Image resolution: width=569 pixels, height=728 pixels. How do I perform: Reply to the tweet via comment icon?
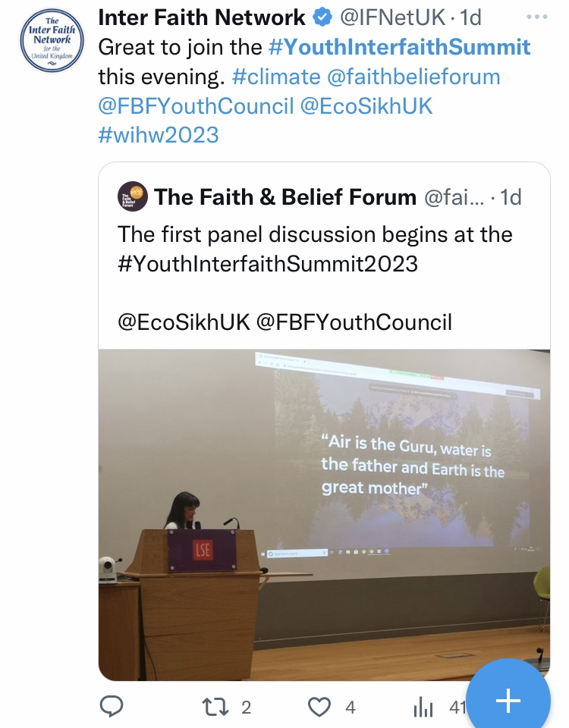pyautogui.click(x=112, y=707)
